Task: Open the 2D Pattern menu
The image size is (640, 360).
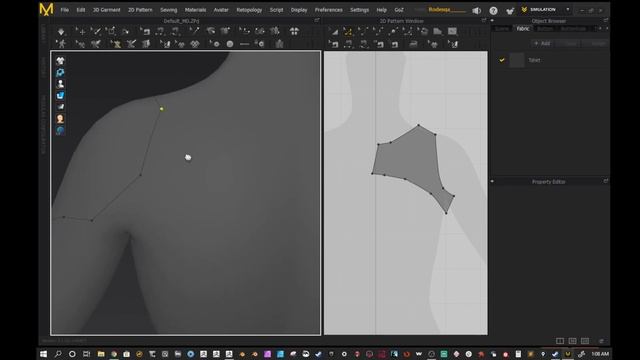Action: [140, 10]
